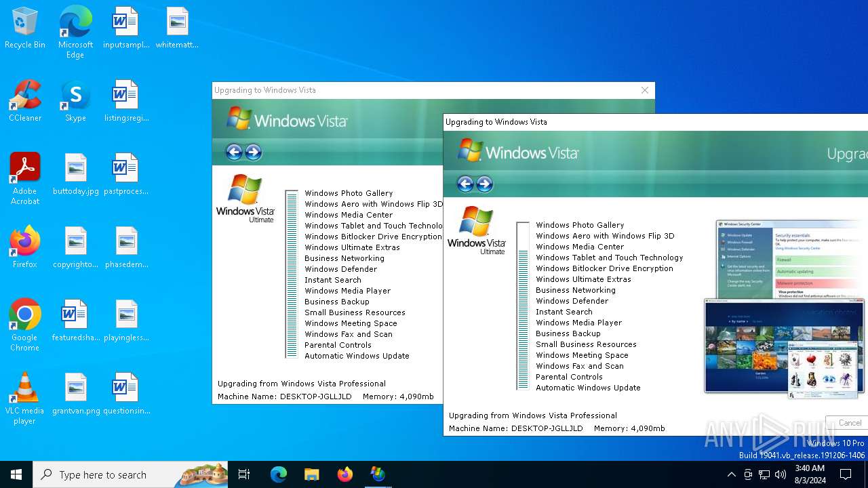Click progress bar in front Vista window
868x488 pixels.
coord(523,306)
